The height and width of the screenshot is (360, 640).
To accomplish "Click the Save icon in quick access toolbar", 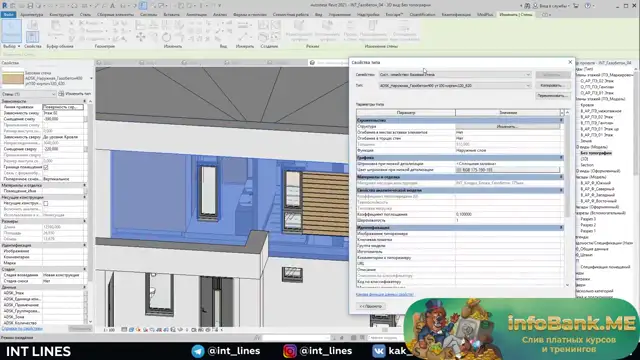I will click(x=30, y=6).
